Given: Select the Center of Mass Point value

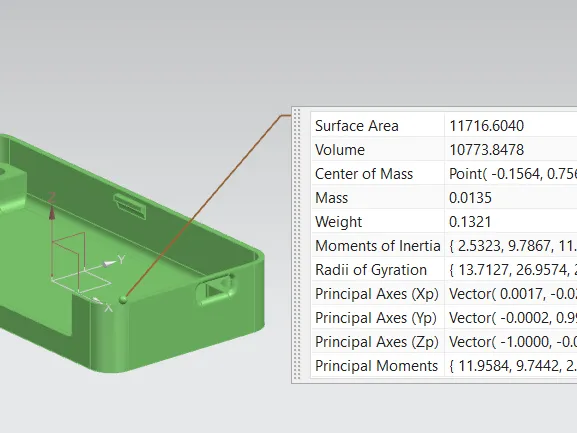Looking at the screenshot, I should [513, 174].
